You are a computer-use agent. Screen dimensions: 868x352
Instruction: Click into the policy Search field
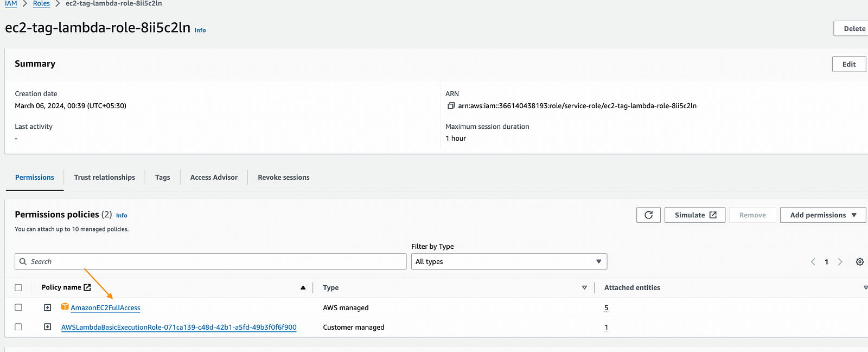click(210, 261)
